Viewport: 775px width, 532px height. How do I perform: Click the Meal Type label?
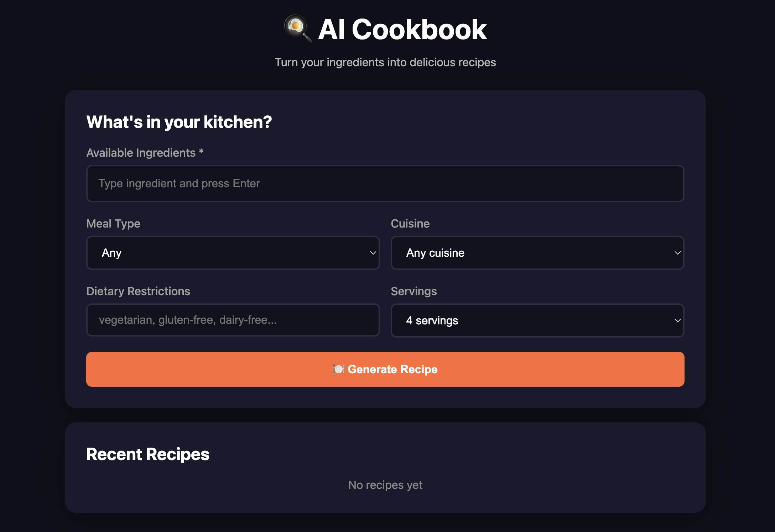tap(113, 224)
